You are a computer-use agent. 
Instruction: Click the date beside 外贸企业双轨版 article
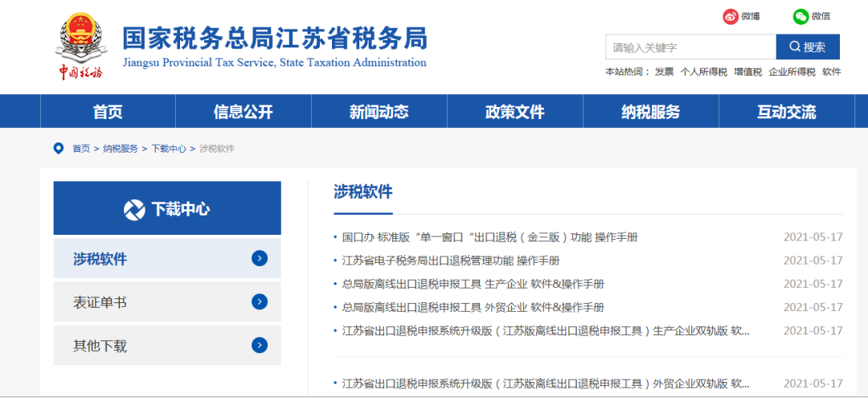(x=813, y=384)
